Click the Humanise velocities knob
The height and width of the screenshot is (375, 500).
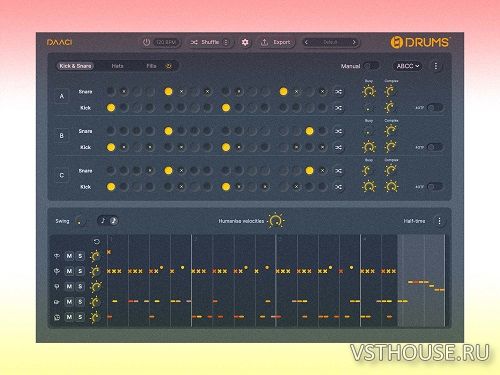click(276, 221)
